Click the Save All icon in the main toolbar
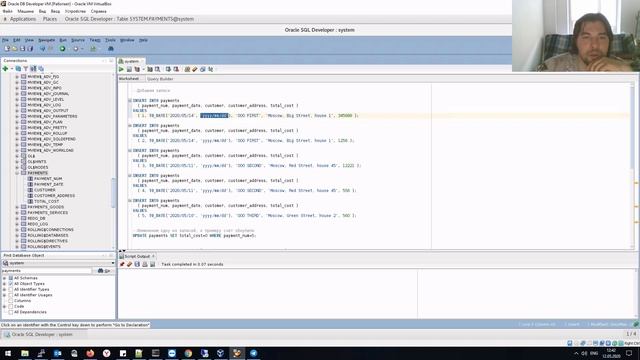 coord(30,49)
